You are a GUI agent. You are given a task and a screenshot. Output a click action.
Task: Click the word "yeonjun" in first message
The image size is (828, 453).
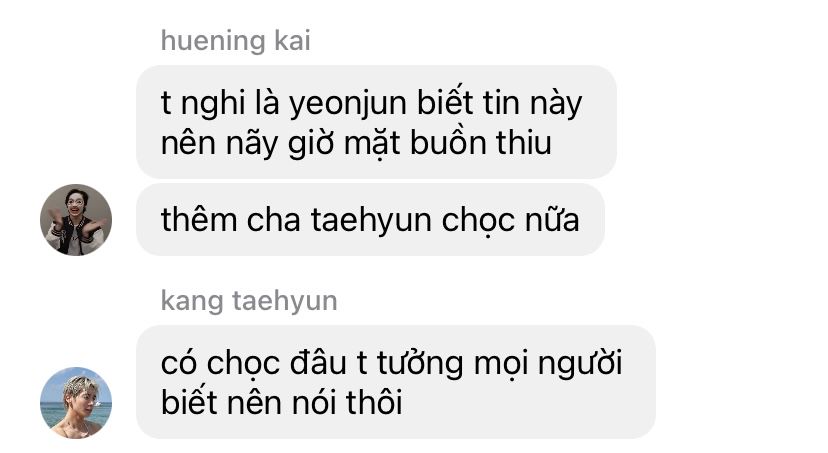pos(348,103)
